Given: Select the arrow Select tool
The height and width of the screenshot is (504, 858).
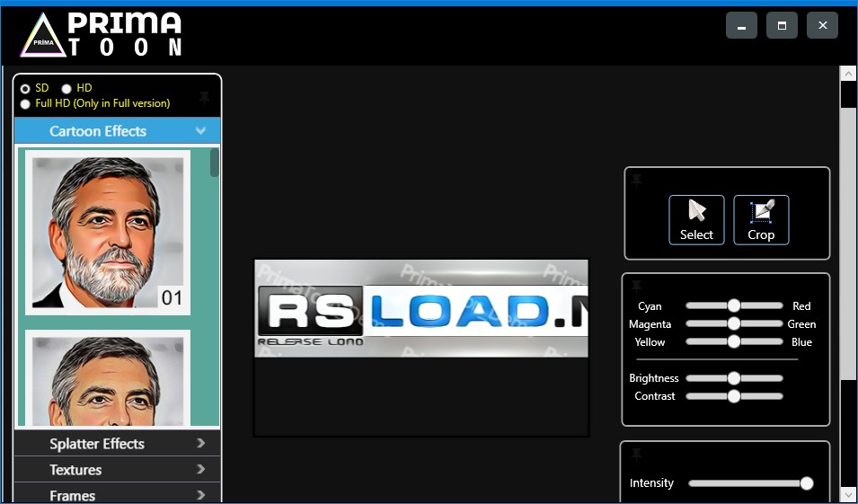Looking at the screenshot, I should (x=696, y=219).
